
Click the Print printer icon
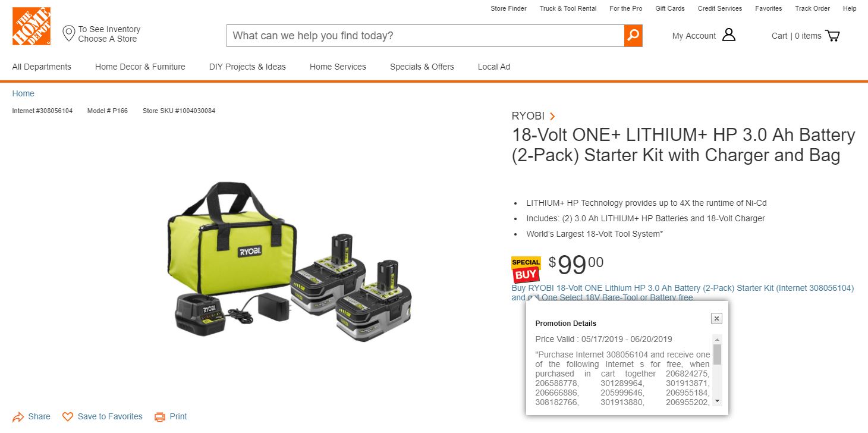pos(160,417)
